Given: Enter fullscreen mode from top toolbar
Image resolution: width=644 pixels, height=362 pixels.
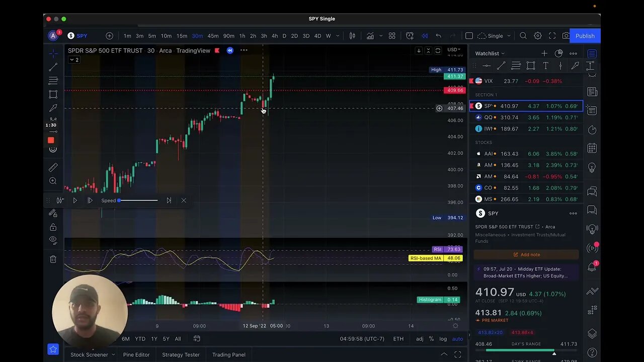Looking at the screenshot, I should (x=552, y=36).
